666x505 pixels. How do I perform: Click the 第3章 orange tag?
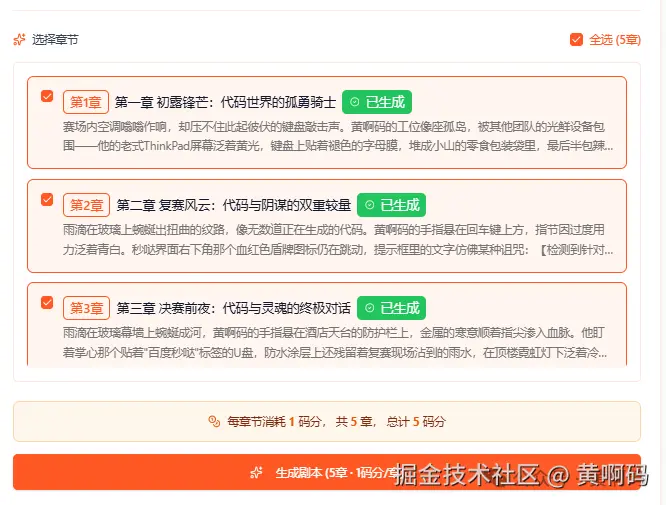[86, 308]
